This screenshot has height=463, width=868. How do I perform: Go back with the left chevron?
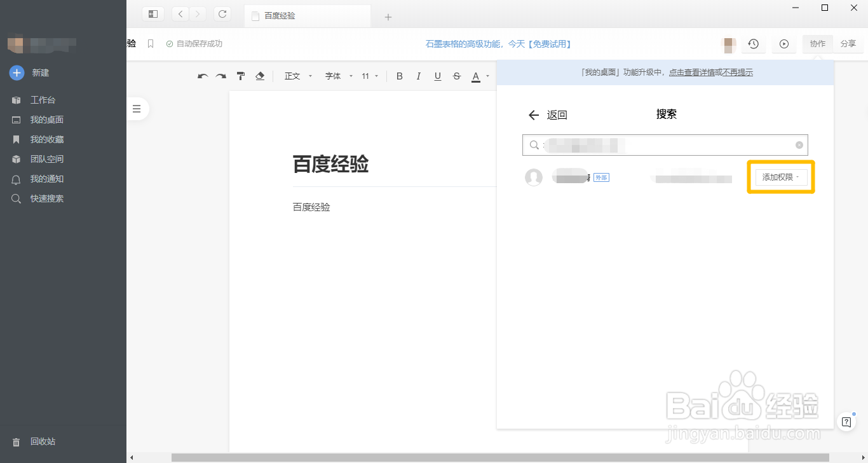tap(180, 14)
